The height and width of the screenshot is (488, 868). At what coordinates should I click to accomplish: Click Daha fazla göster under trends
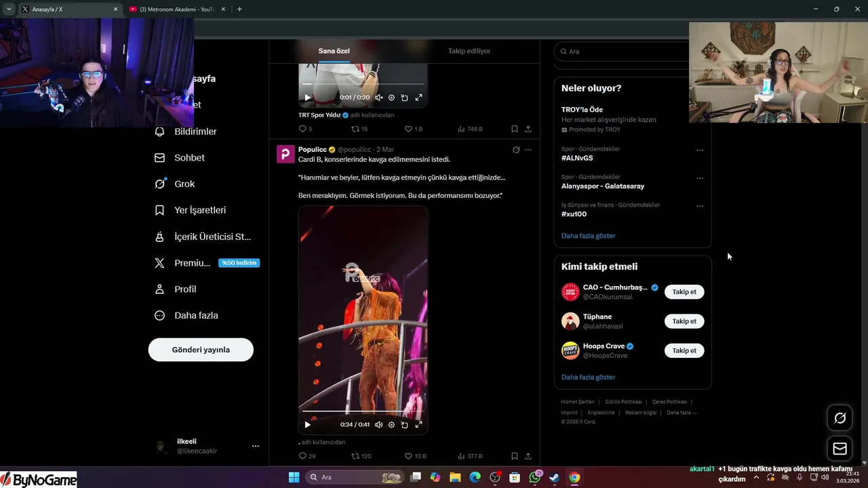(588, 236)
